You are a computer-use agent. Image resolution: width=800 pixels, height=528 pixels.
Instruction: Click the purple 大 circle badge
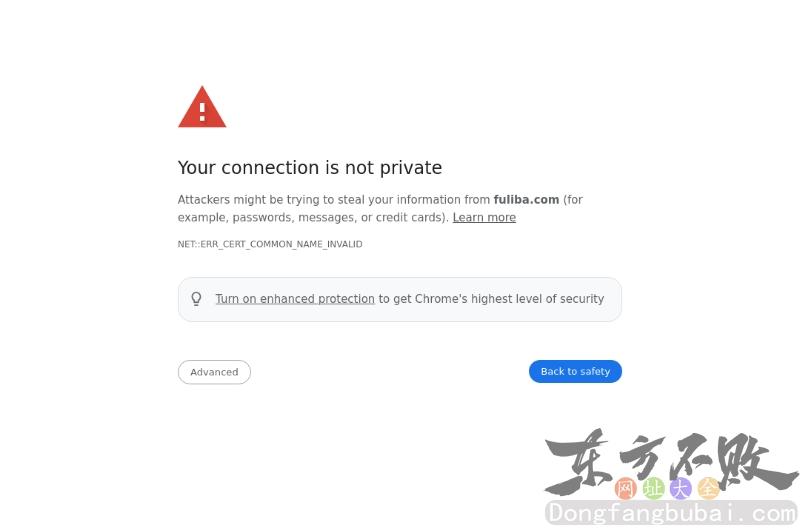[x=681, y=489]
